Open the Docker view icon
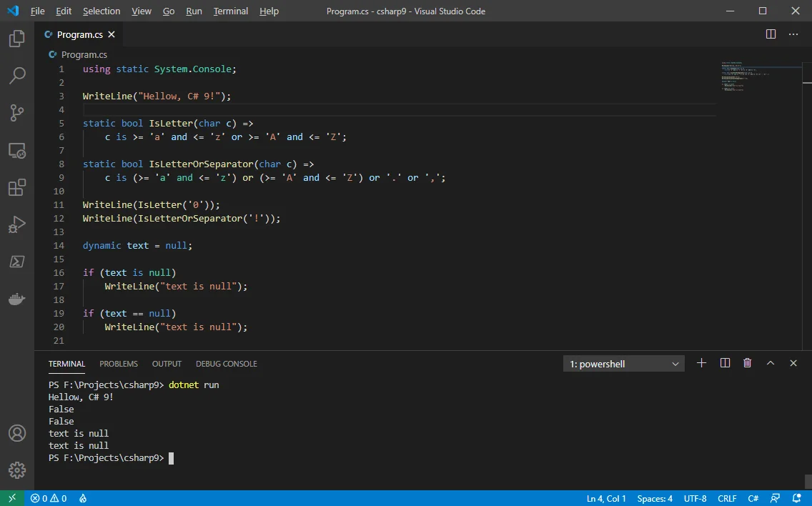The width and height of the screenshot is (812, 506). point(17,299)
